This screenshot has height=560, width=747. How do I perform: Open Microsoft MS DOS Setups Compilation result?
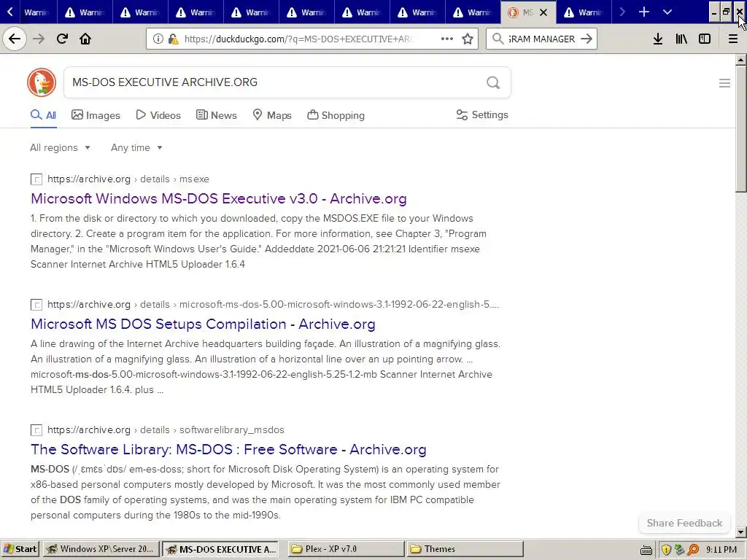203,324
